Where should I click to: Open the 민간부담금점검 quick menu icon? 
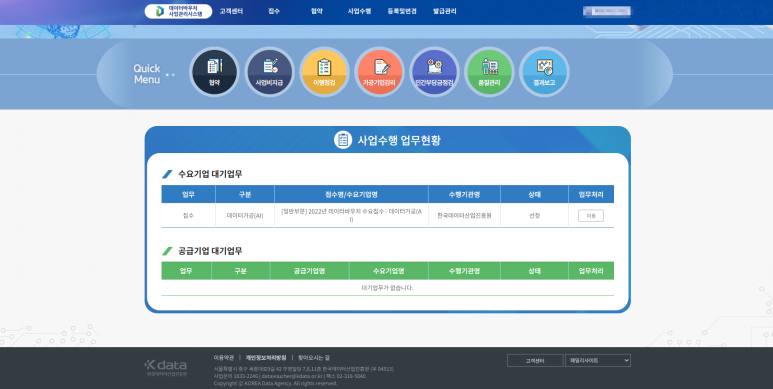434,72
